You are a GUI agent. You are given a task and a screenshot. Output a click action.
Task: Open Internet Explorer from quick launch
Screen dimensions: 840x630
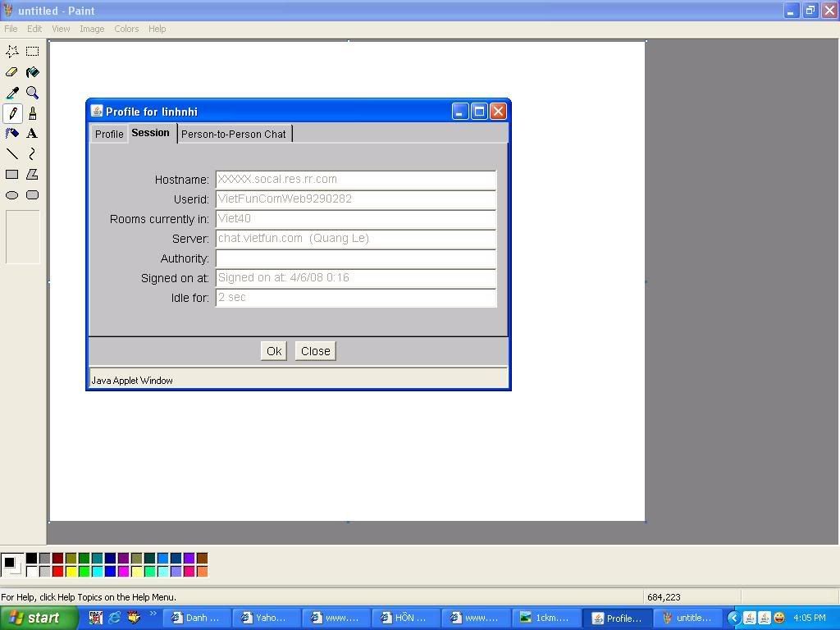tap(115, 618)
